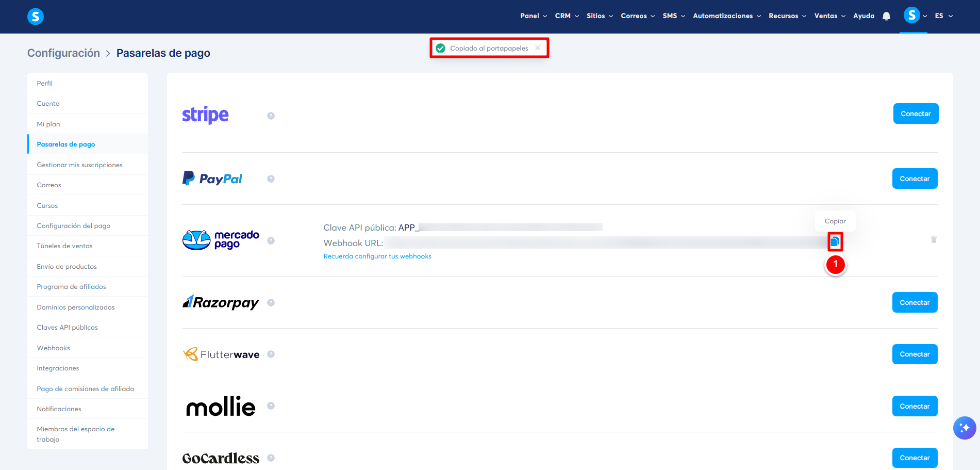This screenshot has width=980, height=470.
Task: Open Túneles de ventas settings
Action: pyautogui.click(x=88, y=246)
